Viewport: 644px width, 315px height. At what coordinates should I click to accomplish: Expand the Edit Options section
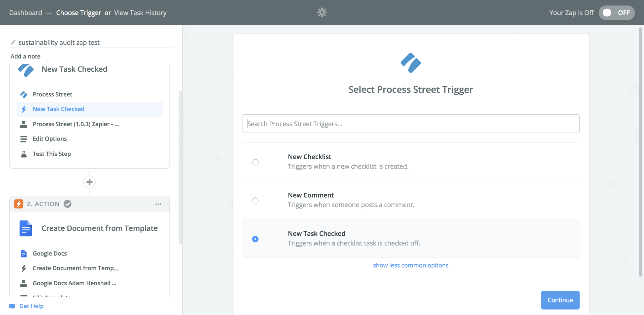coord(49,138)
